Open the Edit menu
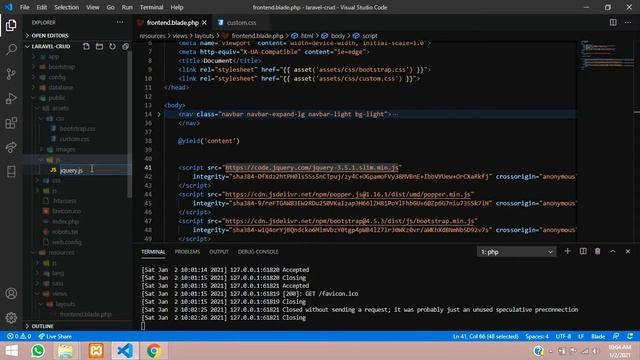The width and height of the screenshot is (640, 360). tap(42, 7)
